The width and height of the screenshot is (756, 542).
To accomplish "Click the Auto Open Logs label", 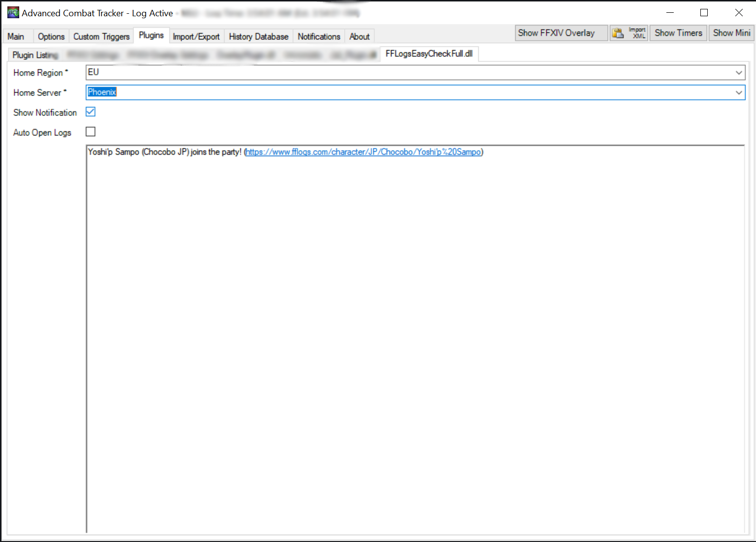I will click(42, 132).
